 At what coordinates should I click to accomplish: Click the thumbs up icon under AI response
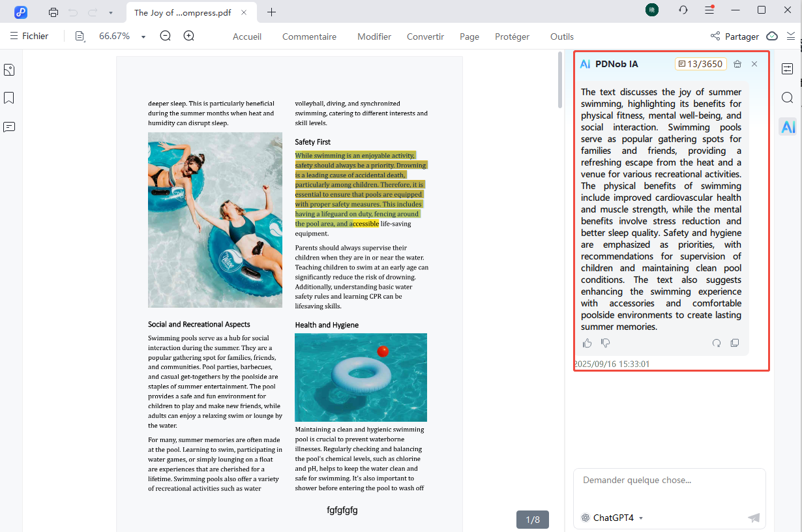click(x=587, y=343)
